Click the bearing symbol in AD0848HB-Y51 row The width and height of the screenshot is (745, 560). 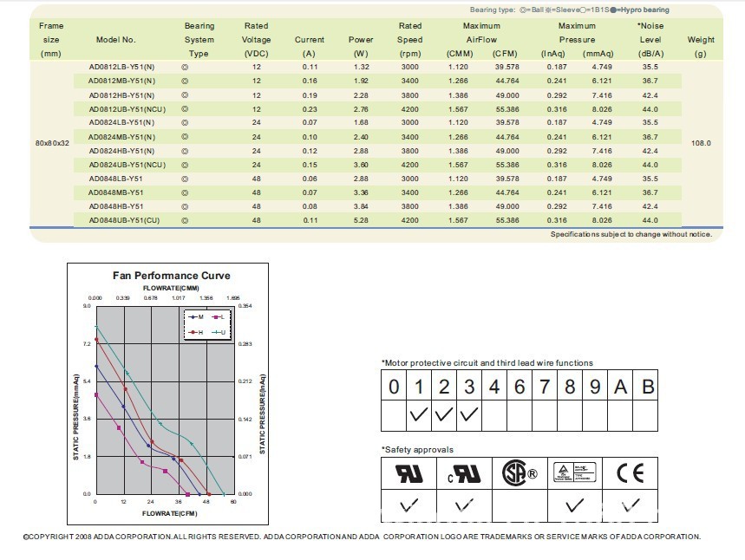click(x=184, y=207)
